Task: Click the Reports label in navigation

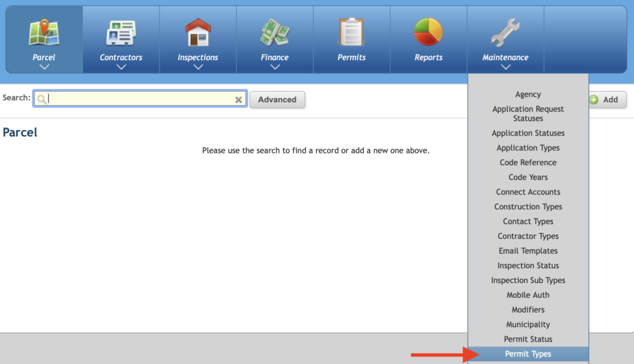Action: (428, 58)
